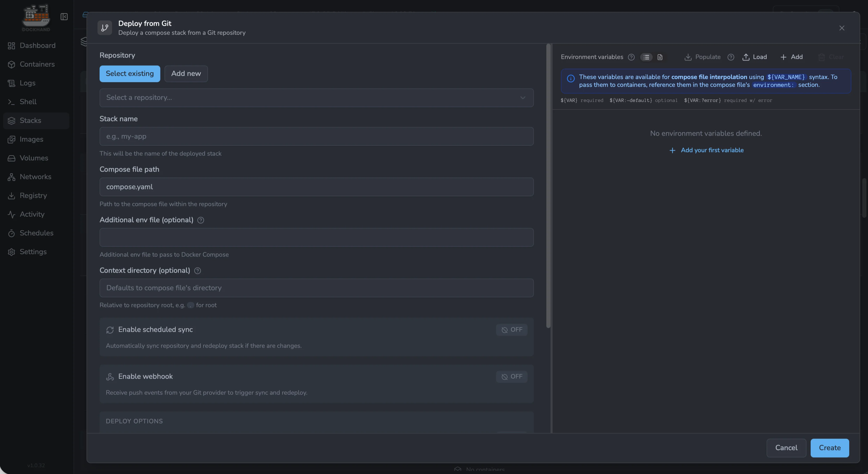
Task: Click the Dockhand ship logo
Action: (36, 17)
